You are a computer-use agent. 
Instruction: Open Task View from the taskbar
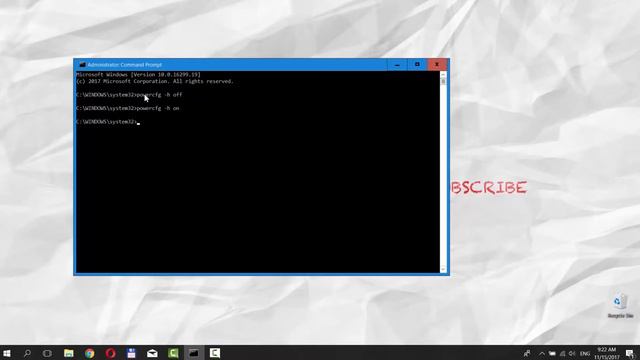tap(47, 353)
